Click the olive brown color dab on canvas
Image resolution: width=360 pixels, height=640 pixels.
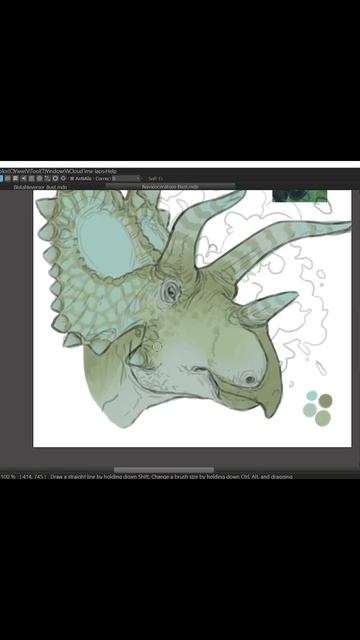325,400
